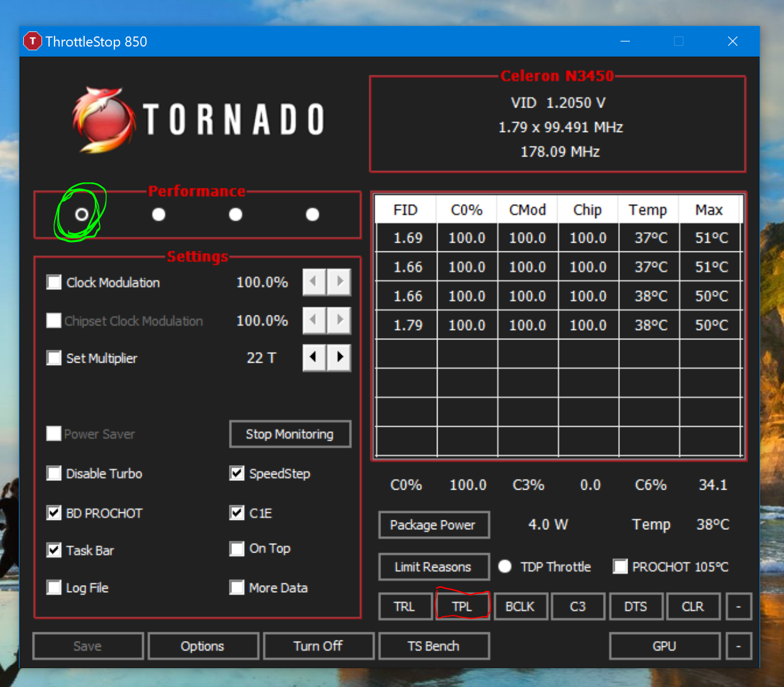Click the C0% column header

pos(467,210)
